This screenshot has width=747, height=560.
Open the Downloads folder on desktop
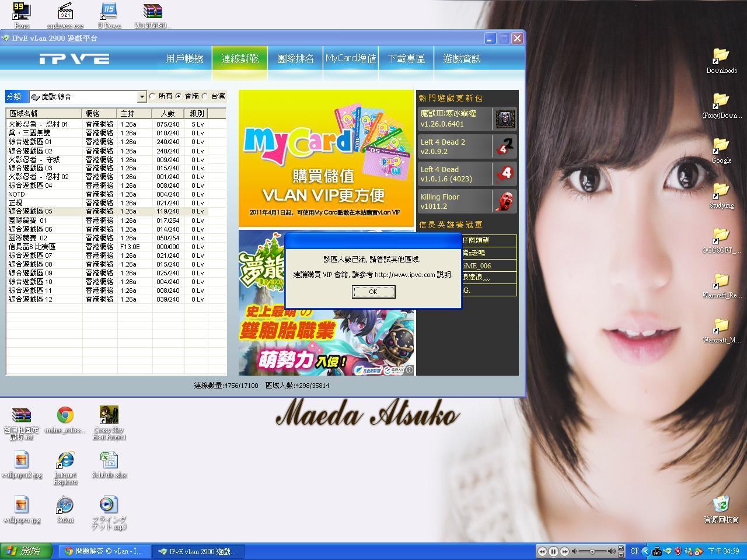[721, 61]
